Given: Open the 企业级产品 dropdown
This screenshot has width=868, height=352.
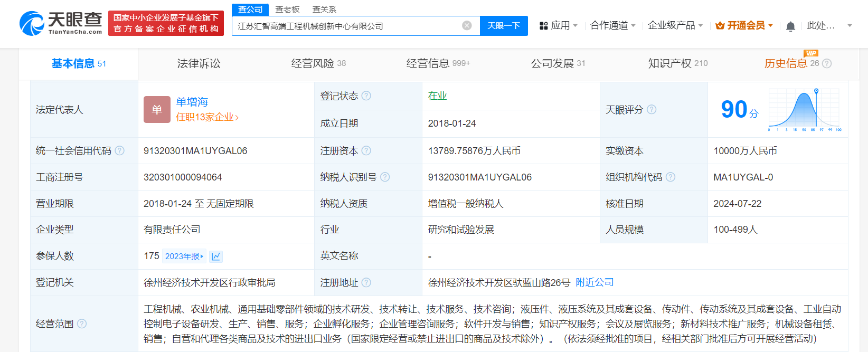Looking at the screenshot, I should (675, 25).
